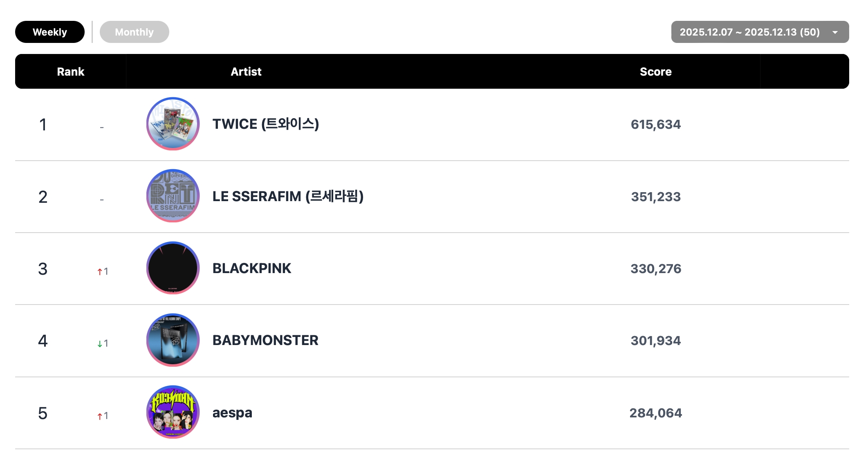The image size is (868, 455).
Task: Switch to Weekly chart view
Action: click(x=50, y=32)
